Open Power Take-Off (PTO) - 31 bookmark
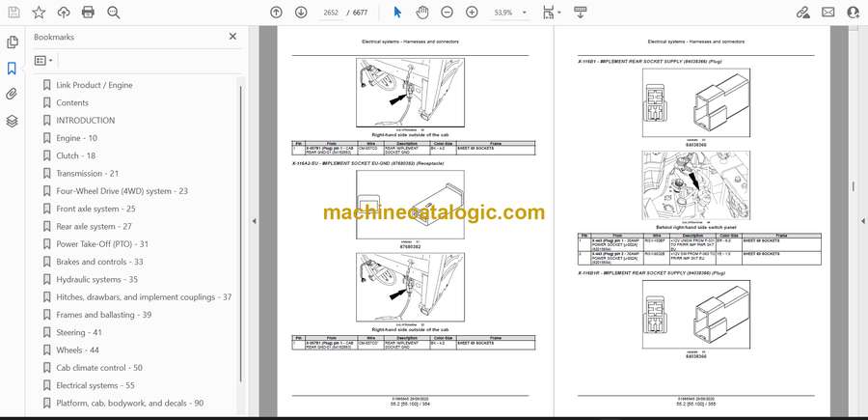Image resolution: width=868 pixels, height=420 pixels. [102, 244]
